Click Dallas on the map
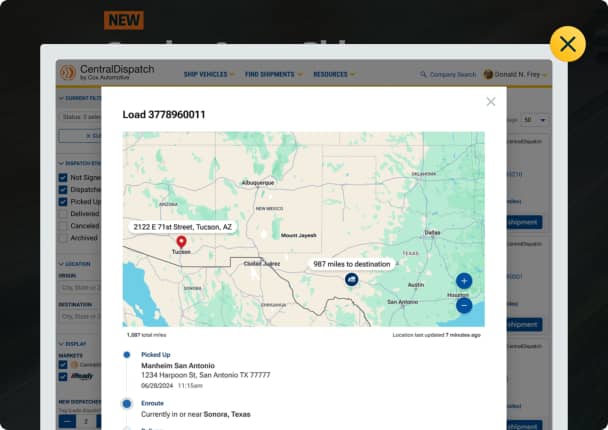608x430 pixels. pyautogui.click(x=432, y=233)
